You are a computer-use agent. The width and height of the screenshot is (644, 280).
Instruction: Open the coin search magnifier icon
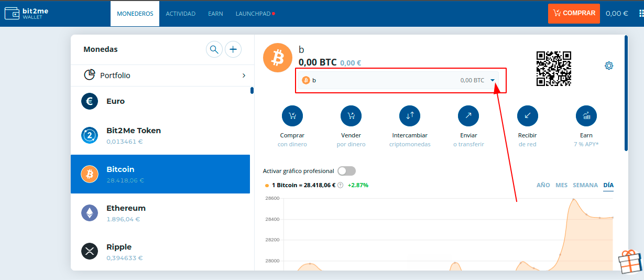(214, 49)
